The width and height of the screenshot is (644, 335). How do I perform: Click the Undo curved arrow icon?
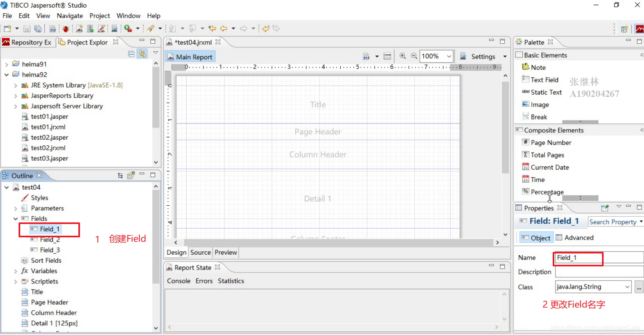266,29
